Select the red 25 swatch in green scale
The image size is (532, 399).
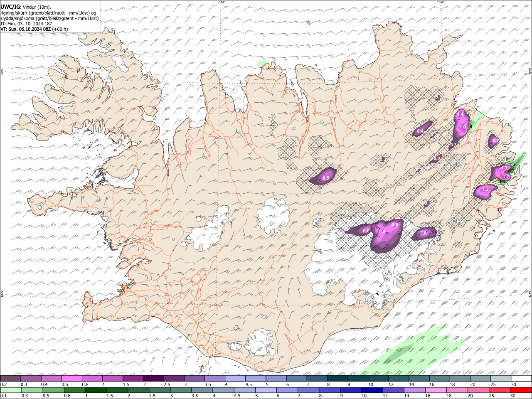(x=500, y=390)
